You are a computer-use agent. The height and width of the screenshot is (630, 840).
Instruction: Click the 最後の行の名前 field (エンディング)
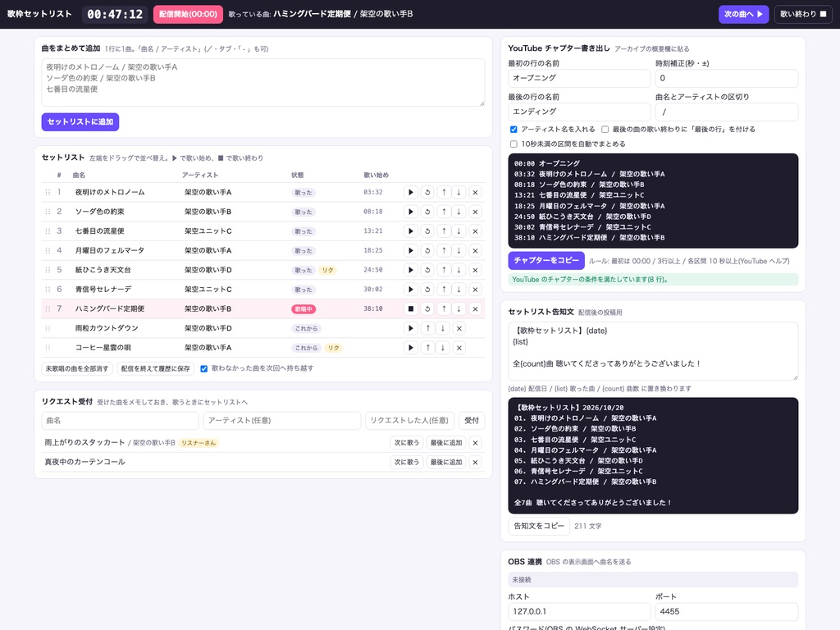(579, 112)
